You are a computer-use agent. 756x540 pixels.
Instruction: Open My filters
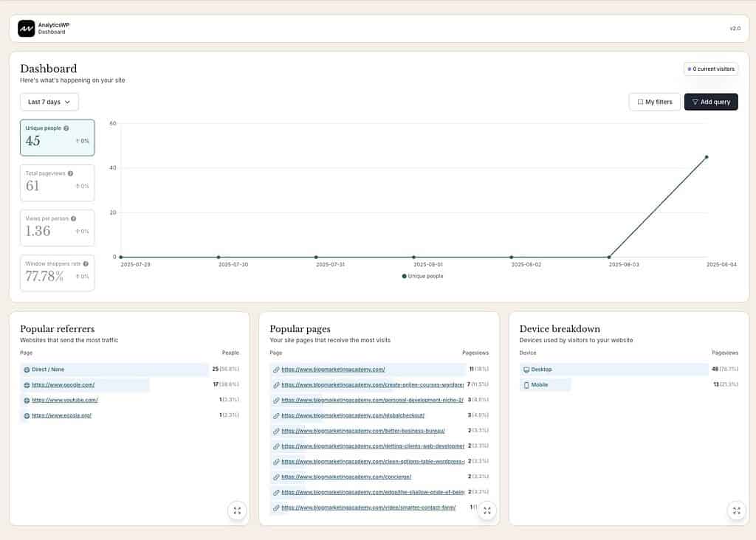point(654,102)
